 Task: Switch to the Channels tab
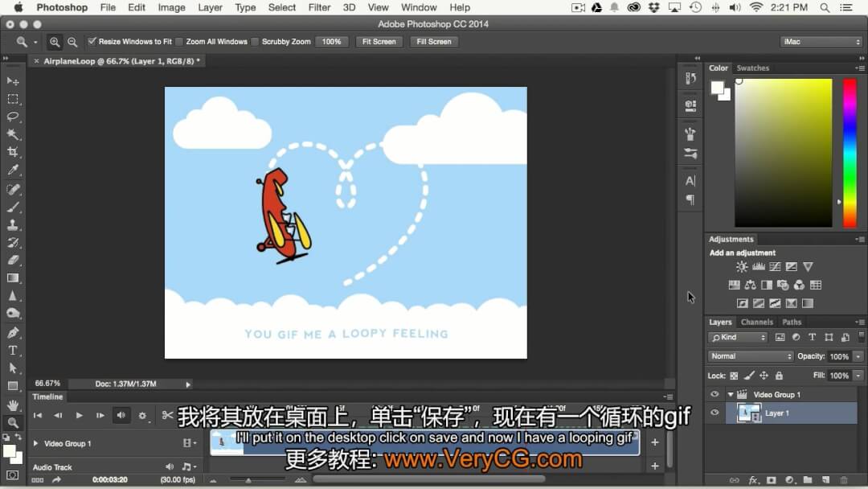(757, 322)
